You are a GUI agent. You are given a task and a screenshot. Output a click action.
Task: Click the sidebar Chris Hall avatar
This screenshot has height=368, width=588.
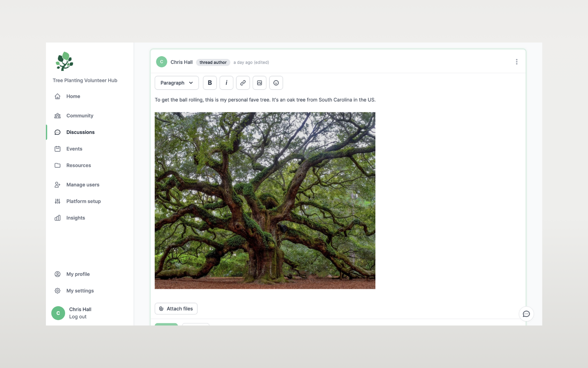coord(58,313)
